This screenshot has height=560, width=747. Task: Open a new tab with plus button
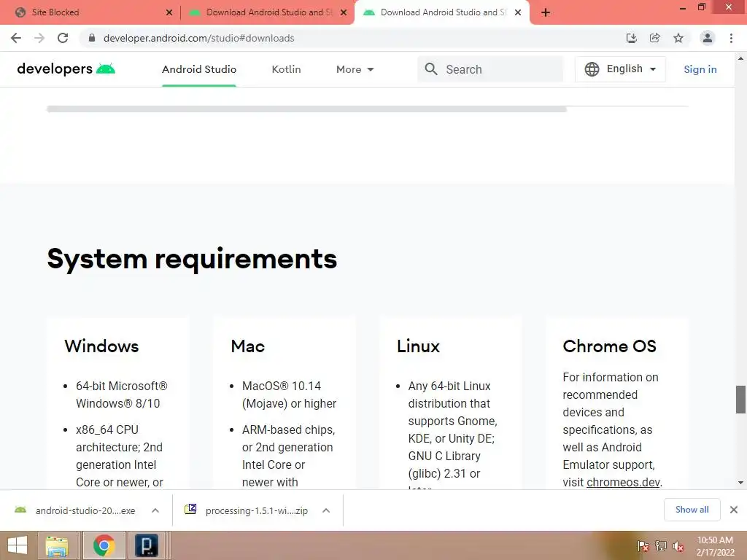[x=546, y=12]
